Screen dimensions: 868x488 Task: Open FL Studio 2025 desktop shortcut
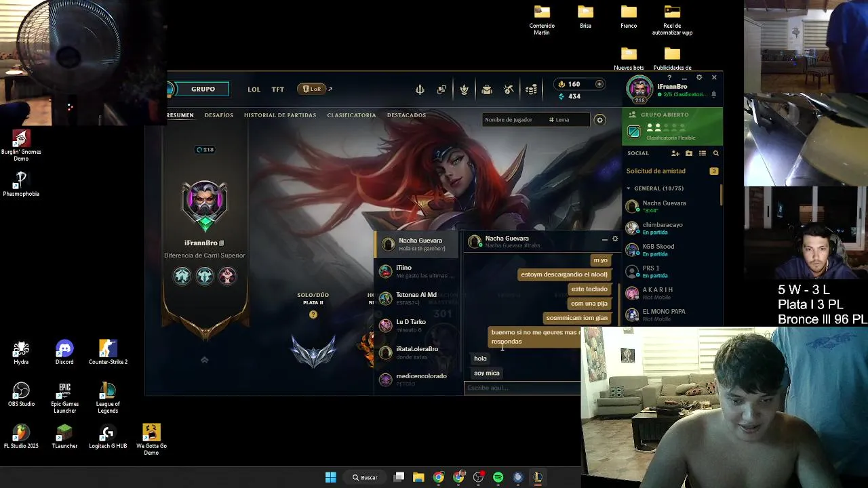click(x=21, y=437)
